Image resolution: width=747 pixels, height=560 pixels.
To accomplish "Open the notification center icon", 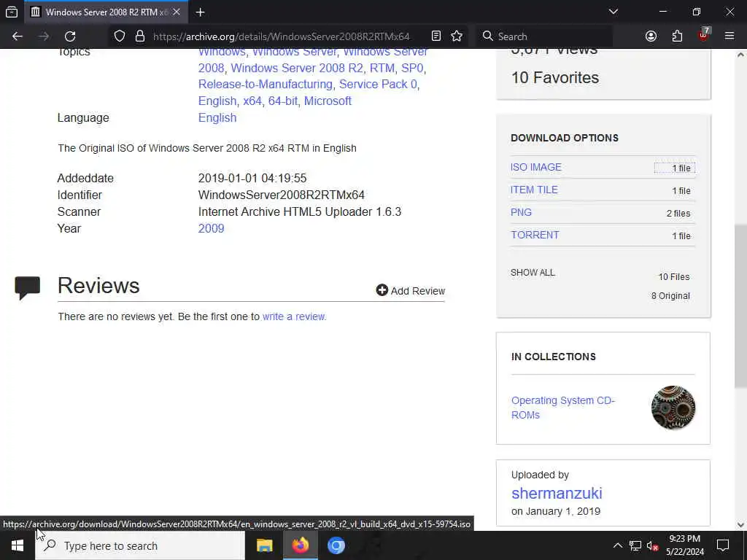I will pos(723,545).
